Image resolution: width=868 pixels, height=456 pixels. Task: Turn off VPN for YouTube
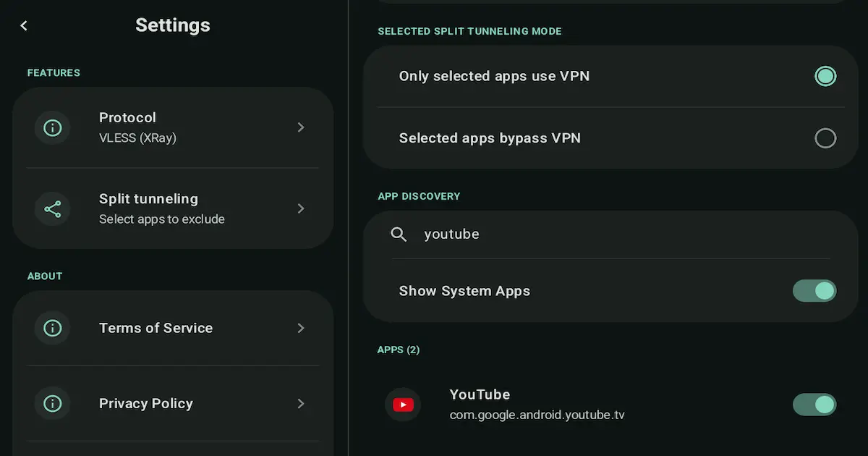[814, 405]
